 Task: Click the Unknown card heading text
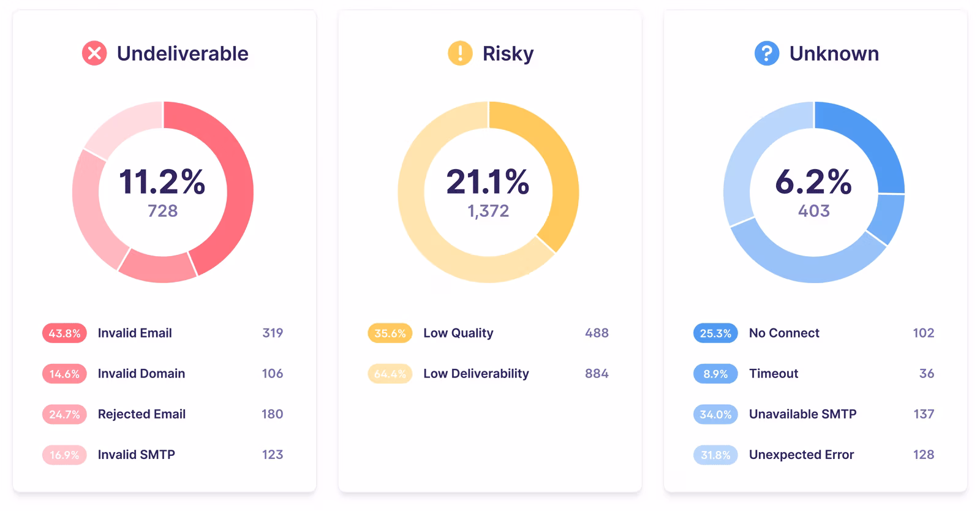(x=834, y=54)
